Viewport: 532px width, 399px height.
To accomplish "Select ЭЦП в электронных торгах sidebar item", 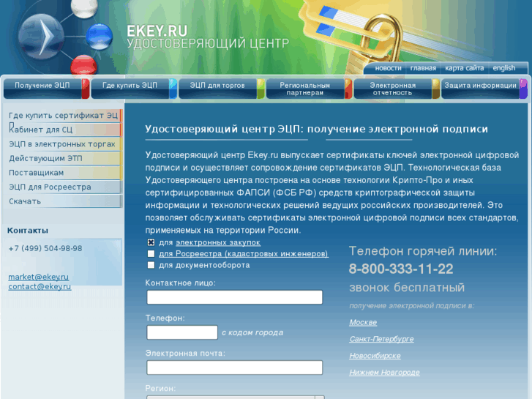I will tap(63, 144).
